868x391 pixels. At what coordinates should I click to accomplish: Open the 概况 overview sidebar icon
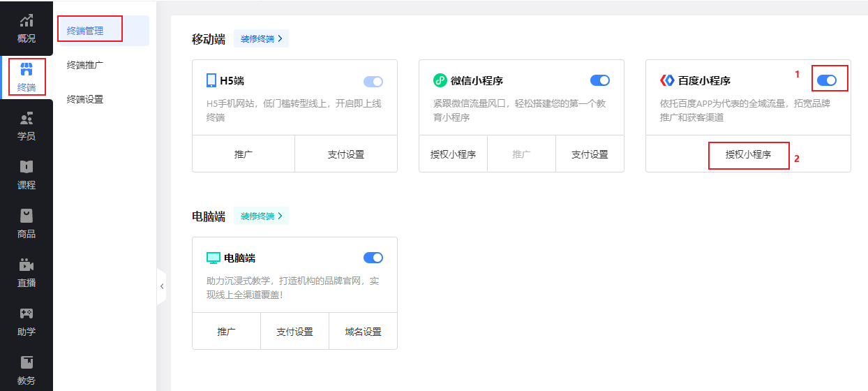(x=27, y=21)
